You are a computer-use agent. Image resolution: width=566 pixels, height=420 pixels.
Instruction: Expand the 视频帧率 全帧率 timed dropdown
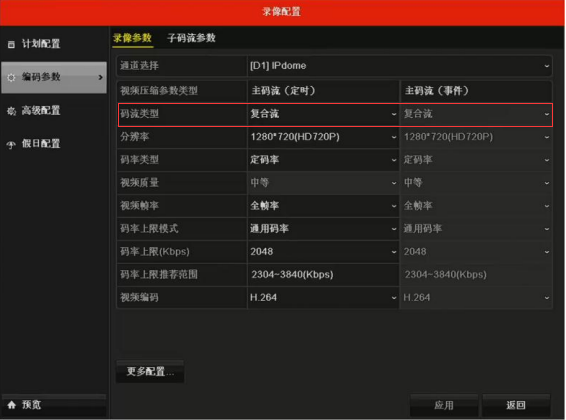pos(323,206)
